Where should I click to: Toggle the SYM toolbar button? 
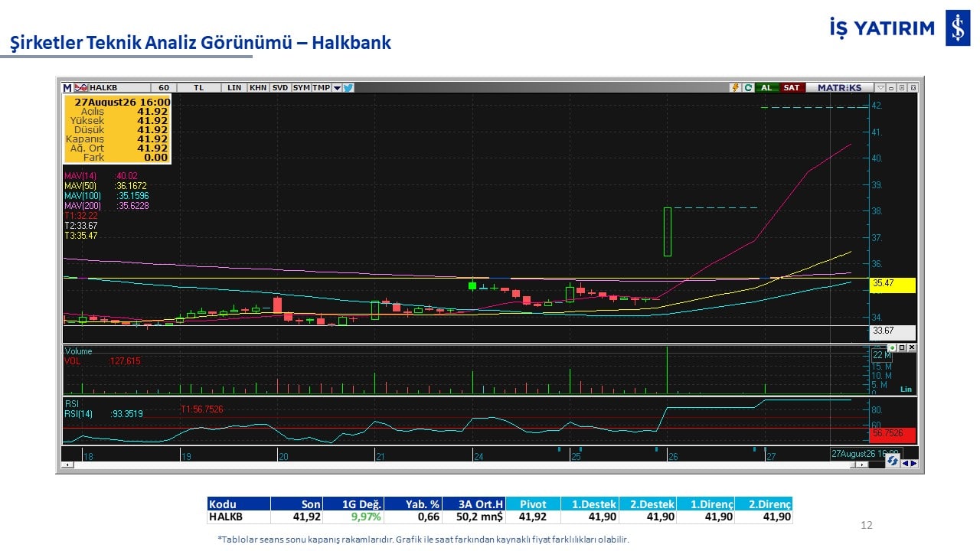[301, 87]
